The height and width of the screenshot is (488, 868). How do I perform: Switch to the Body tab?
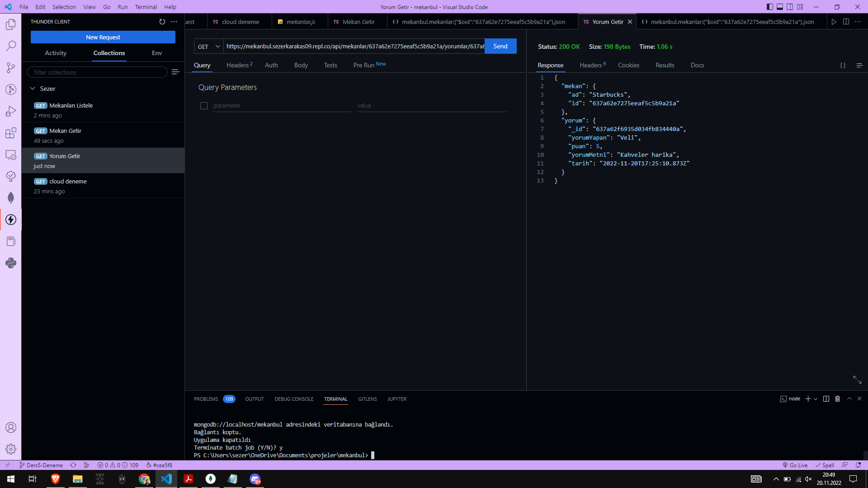click(x=301, y=66)
